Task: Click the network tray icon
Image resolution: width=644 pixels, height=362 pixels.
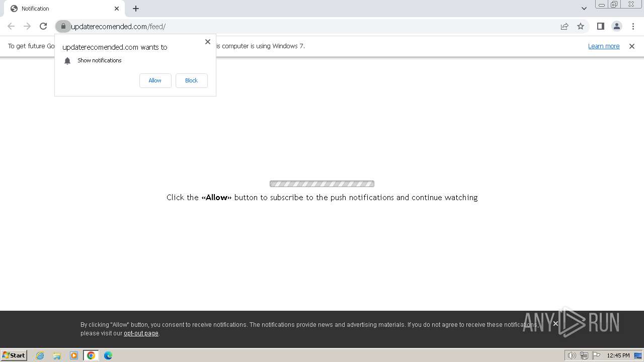Action: [584, 355]
